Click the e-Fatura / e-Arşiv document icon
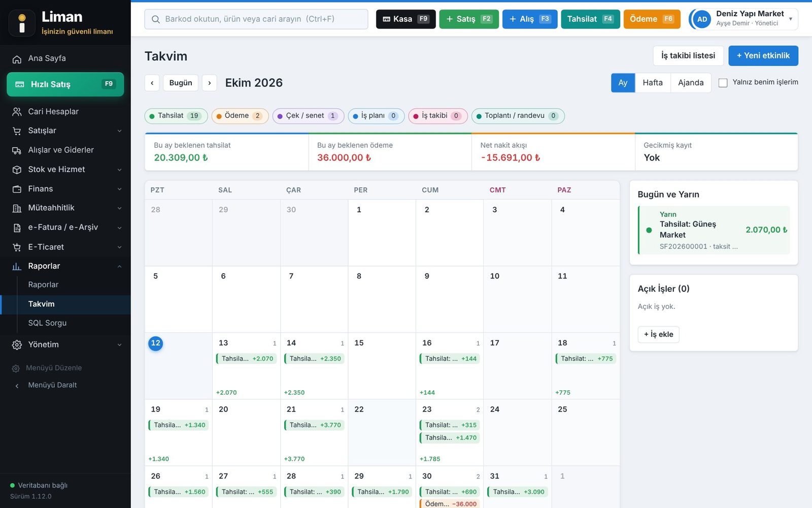Viewport: 812px width, 508px height. [17, 228]
